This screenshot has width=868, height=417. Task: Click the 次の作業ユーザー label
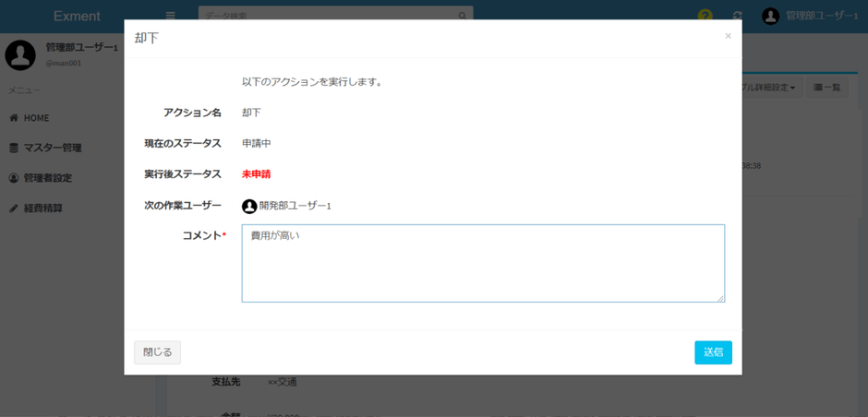(183, 206)
